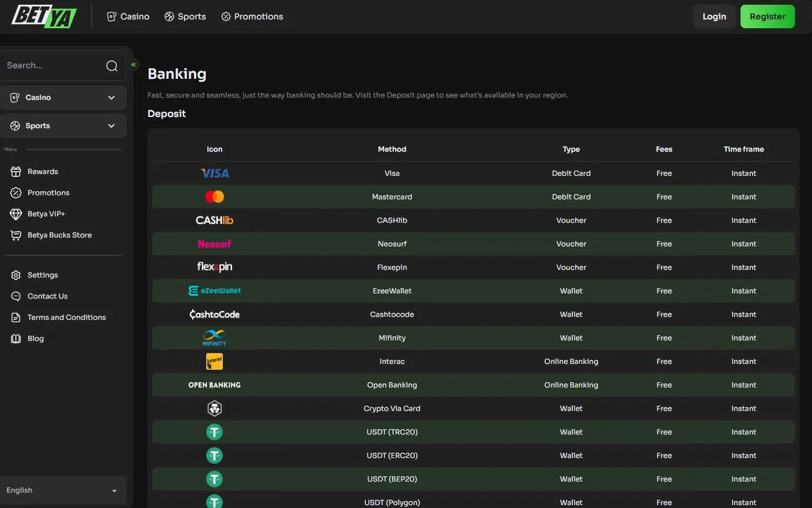Click the CashtoCode logo
This screenshot has width=812, height=508.
(214, 315)
